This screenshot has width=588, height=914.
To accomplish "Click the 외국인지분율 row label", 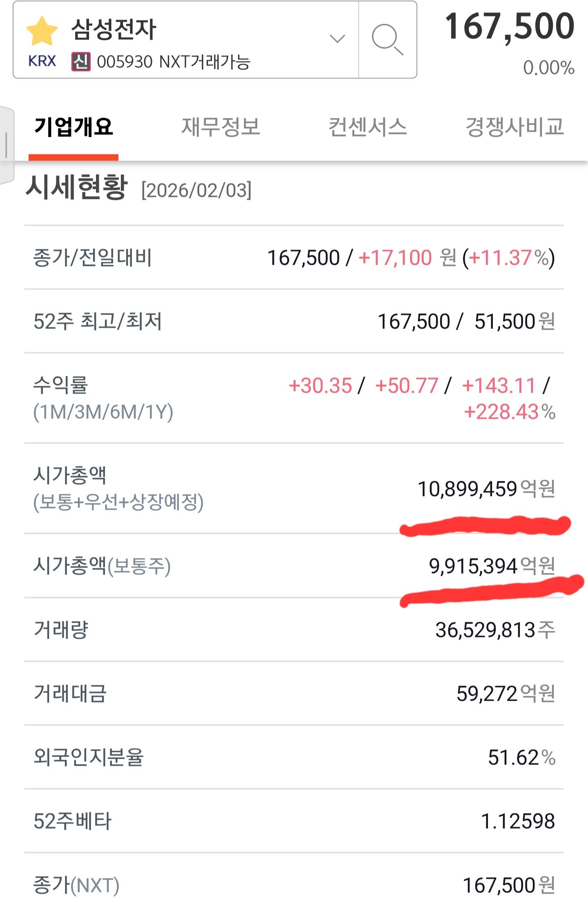I will [x=88, y=757].
